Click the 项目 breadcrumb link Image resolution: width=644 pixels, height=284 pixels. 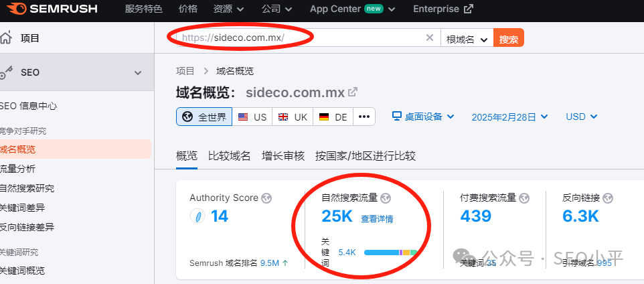click(185, 71)
